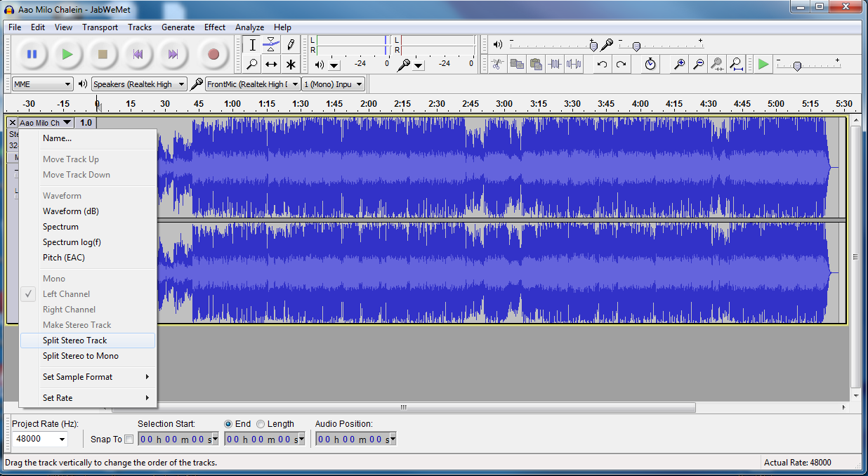The height and width of the screenshot is (476, 868).
Task: Enable the Multi-Tool mode
Action: pos(291,64)
